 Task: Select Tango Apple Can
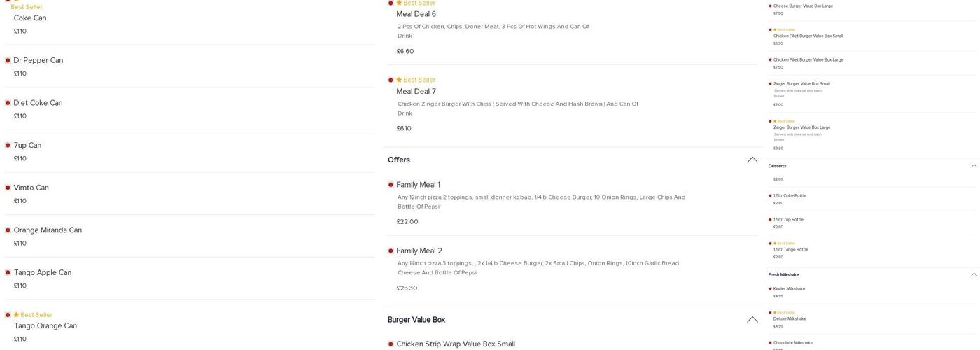pyautogui.click(x=42, y=273)
